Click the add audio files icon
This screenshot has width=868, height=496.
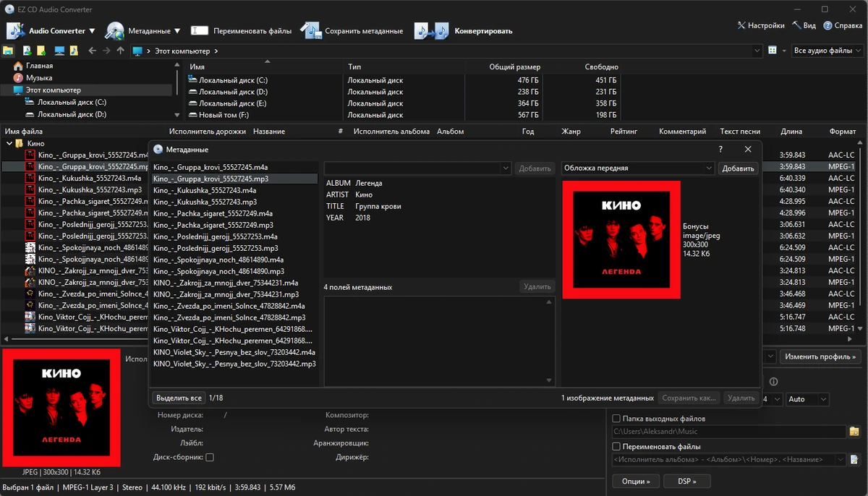[27, 51]
